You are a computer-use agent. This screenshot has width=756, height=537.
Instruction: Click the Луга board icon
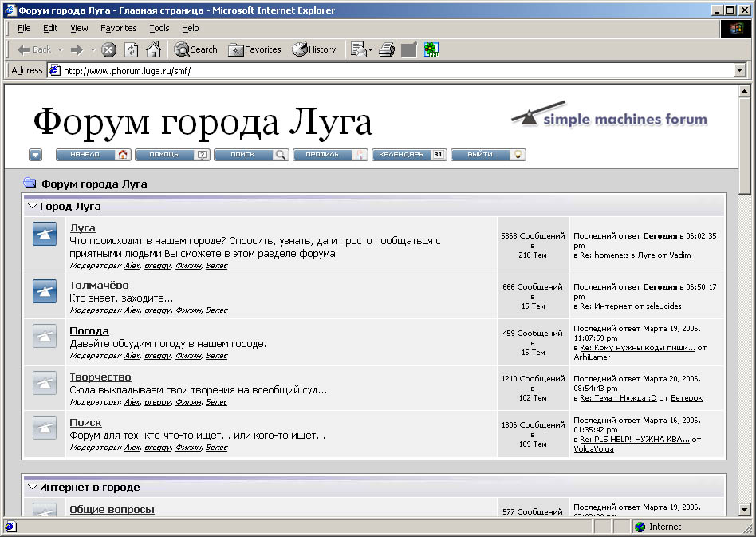tap(45, 234)
